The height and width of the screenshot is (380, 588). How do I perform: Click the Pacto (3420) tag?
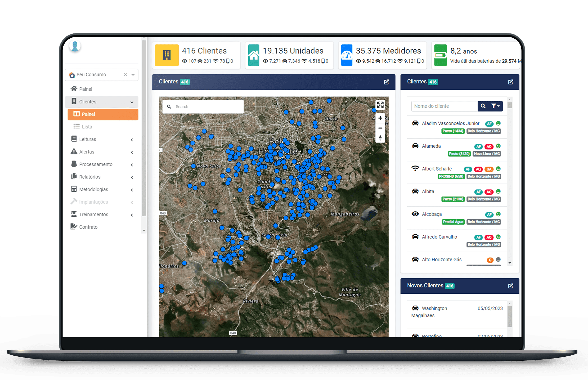459,154
